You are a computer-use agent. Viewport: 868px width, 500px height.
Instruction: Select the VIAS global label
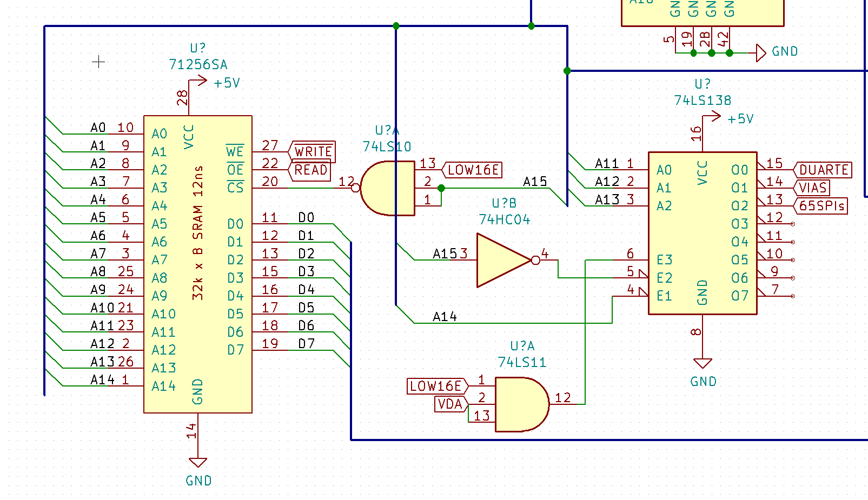[812, 188]
